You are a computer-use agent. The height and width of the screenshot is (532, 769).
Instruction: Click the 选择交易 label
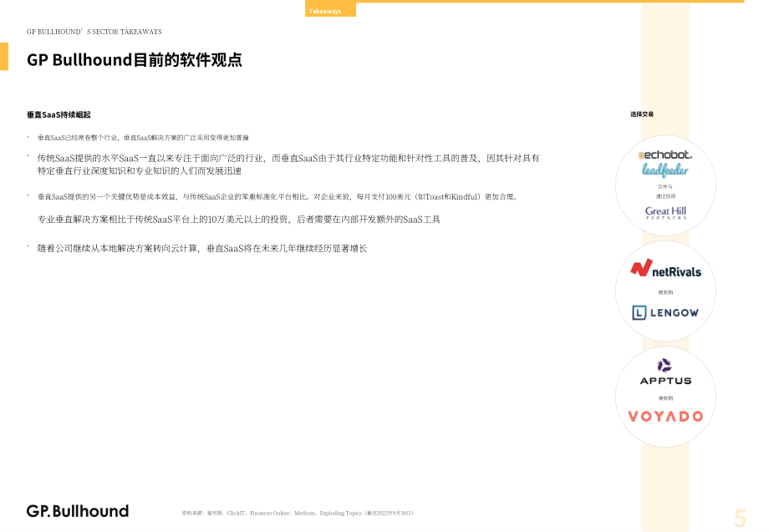coord(641,114)
